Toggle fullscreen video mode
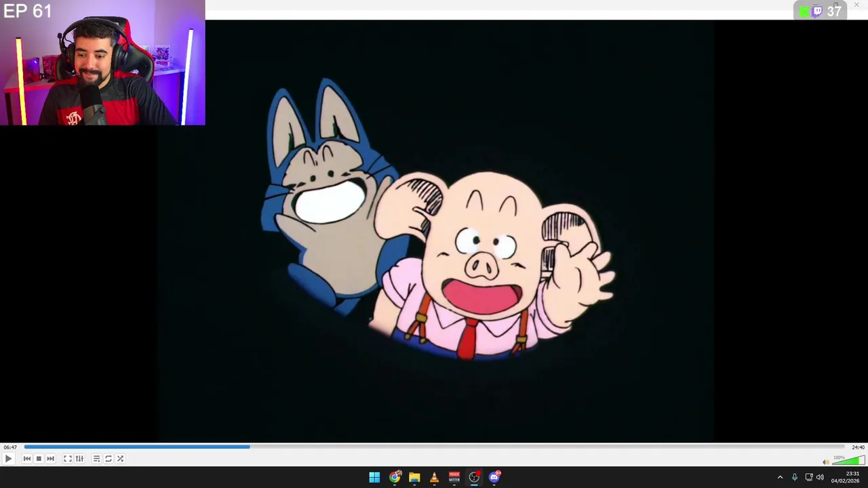The image size is (868, 488). click(x=68, y=459)
